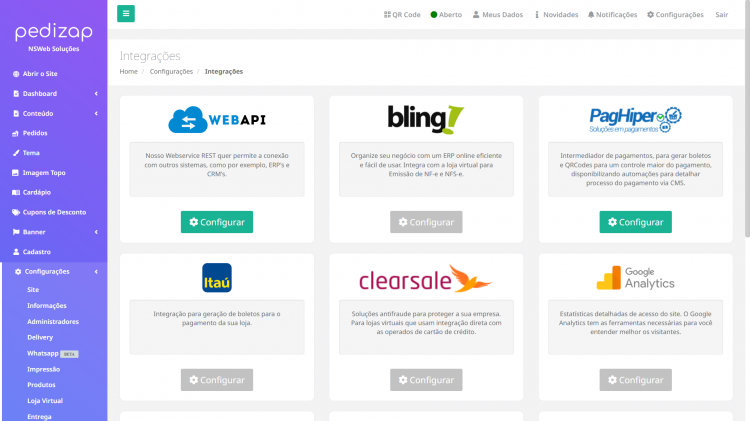Toggle the green hamburger menu button

pos(126,13)
